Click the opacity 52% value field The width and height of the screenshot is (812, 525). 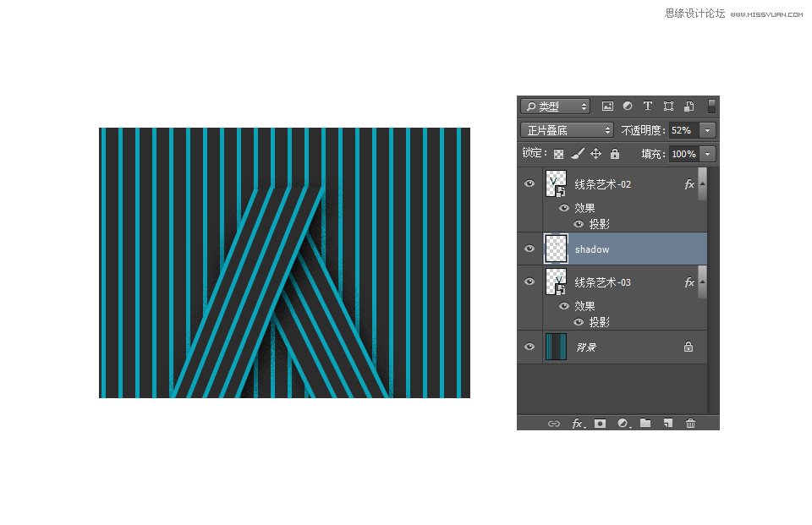click(x=682, y=130)
